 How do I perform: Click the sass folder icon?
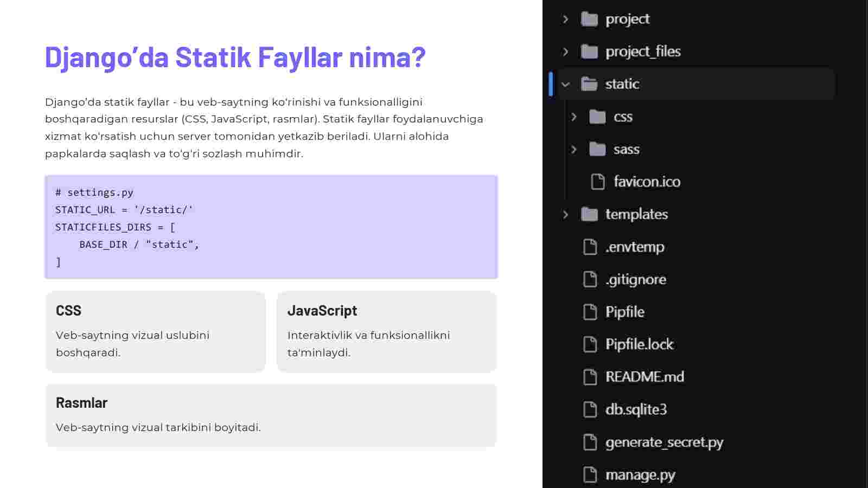point(597,149)
